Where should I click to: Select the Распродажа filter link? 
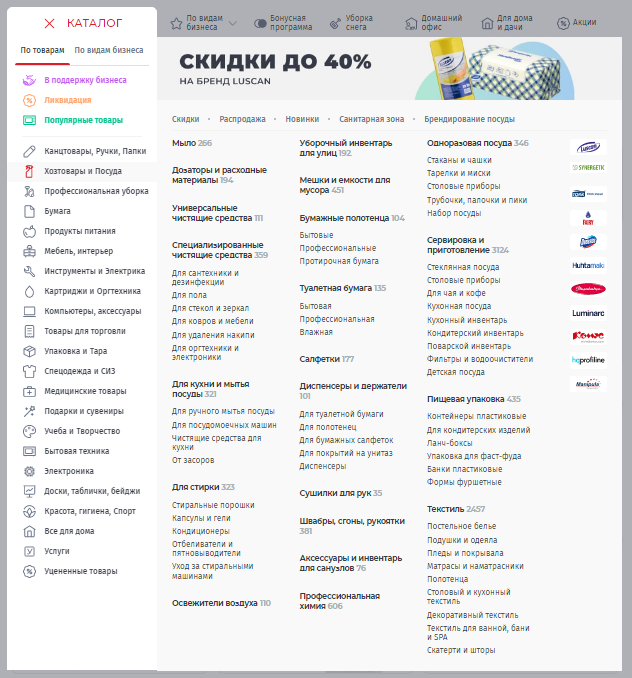click(x=242, y=119)
